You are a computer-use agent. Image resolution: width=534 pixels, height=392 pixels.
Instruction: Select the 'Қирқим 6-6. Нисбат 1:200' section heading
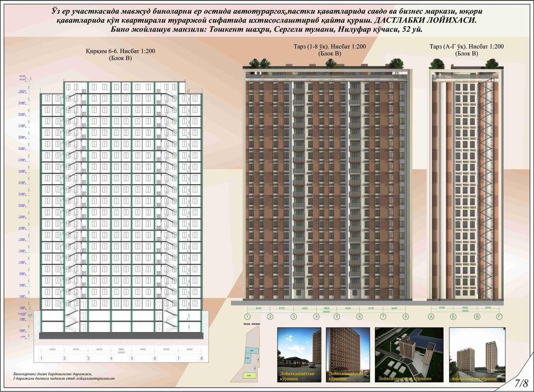coord(120,51)
